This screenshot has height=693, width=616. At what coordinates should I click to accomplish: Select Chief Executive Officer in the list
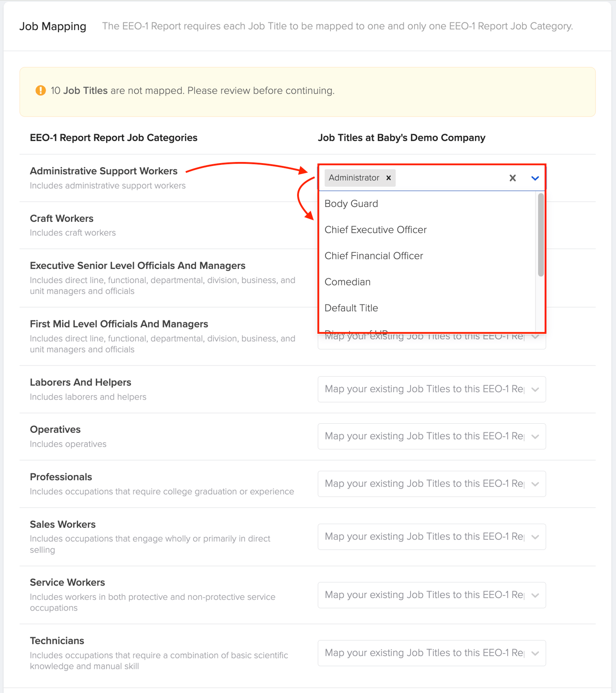(376, 229)
